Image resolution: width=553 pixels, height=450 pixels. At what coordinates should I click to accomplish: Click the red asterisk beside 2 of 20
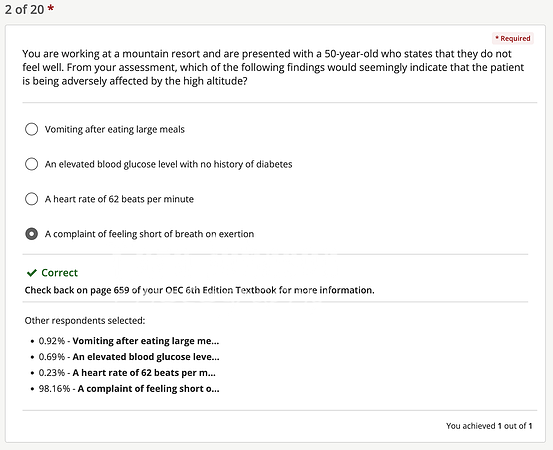tap(51, 8)
